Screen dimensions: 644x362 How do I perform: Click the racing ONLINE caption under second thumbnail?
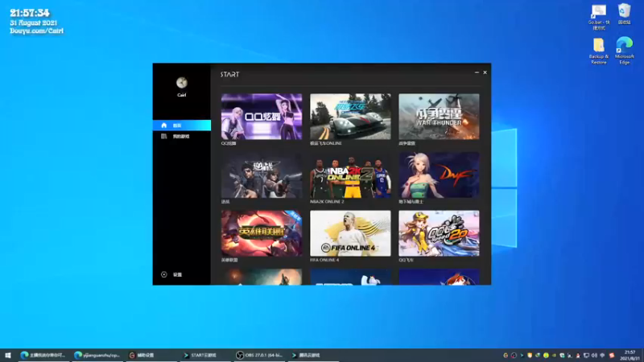326,144
